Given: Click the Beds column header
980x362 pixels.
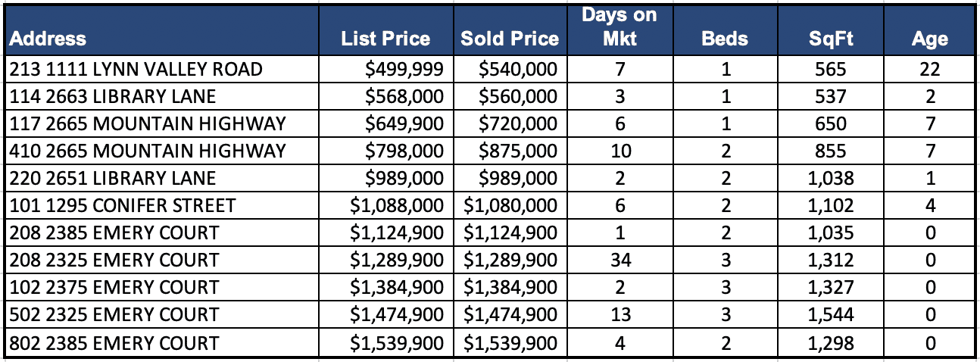Looking at the screenshot, I should 726,39.
